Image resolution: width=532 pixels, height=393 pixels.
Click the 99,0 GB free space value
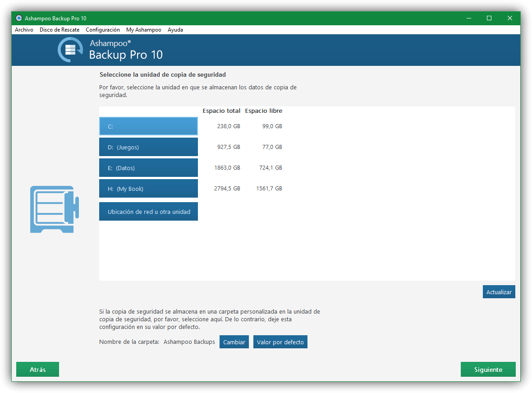coord(272,126)
